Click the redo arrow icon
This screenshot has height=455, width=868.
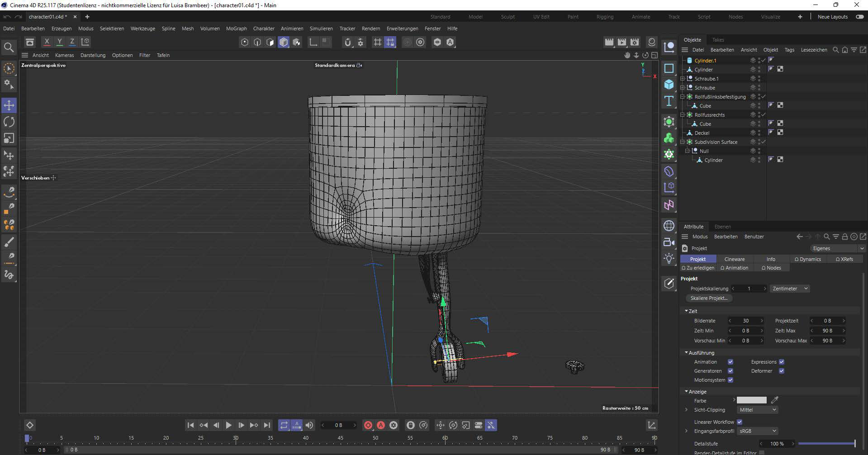coord(18,17)
